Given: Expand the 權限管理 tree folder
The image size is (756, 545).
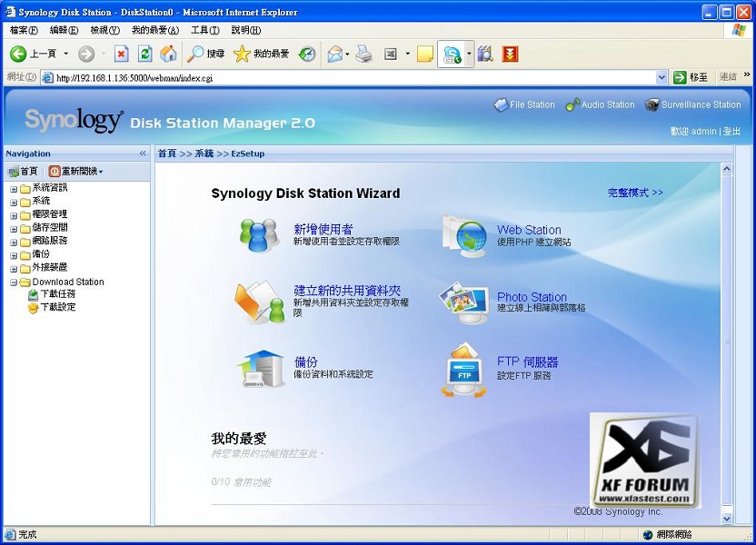Looking at the screenshot, I should [x=14, y=215].
